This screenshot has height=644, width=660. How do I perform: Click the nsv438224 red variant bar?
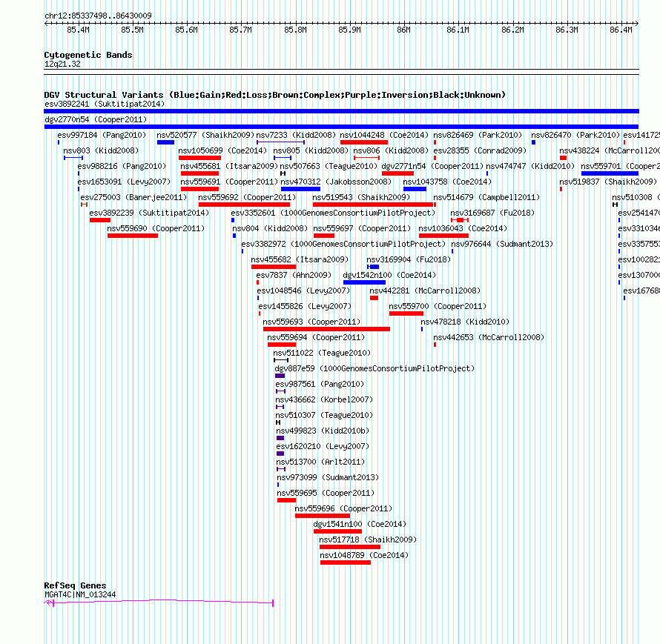tap(563, 158)
